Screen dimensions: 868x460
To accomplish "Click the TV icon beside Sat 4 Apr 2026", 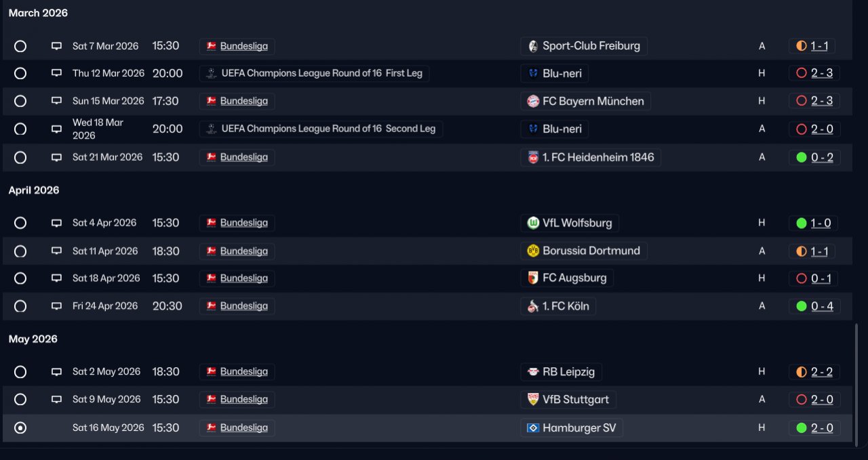I will pyautogui.click(x=57, y=223).
